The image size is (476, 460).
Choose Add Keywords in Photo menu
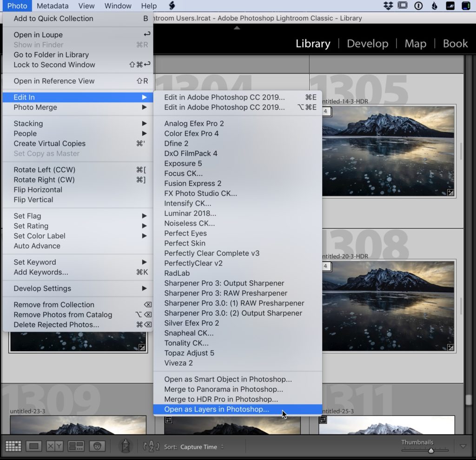click(x=78, y=272)
